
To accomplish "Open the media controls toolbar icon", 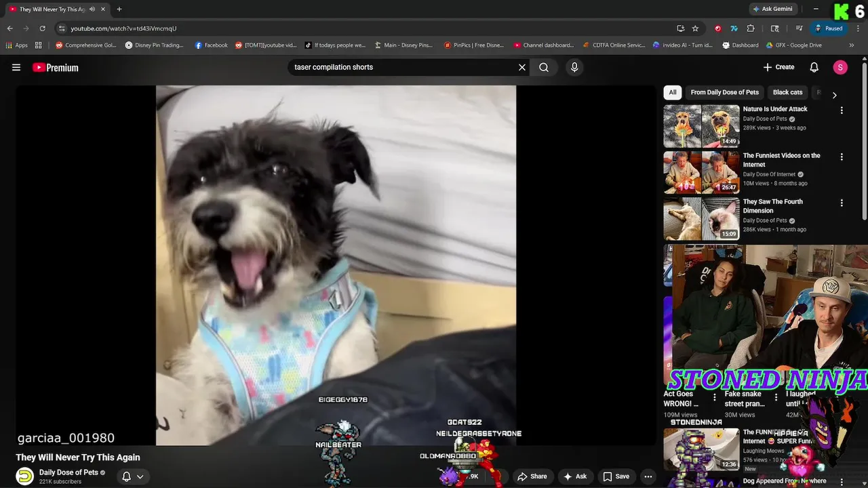I will click(800, 28).
